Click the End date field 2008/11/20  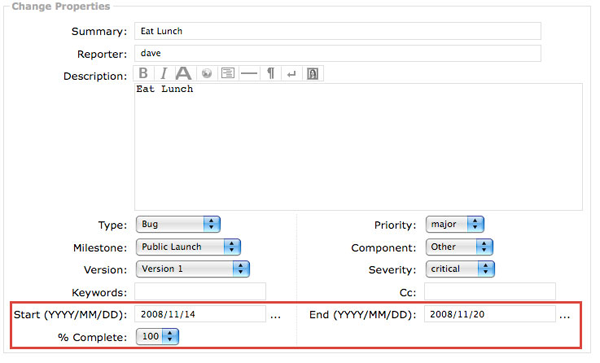click(x=490, y=314)
